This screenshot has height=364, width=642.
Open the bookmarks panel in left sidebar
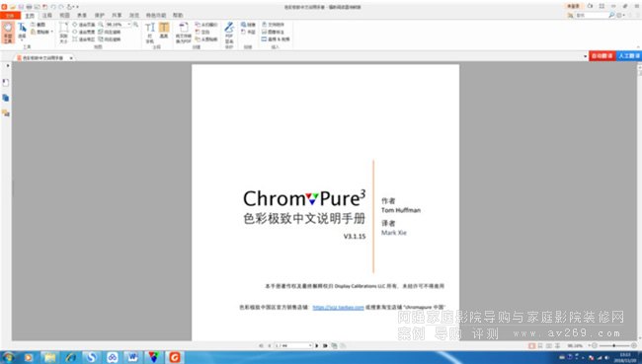tap(5, 83)
